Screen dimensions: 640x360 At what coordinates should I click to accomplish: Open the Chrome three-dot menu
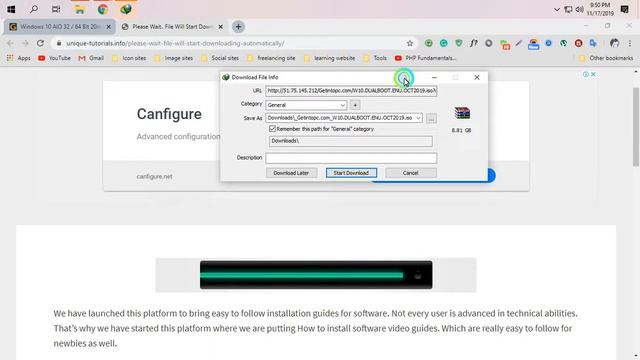[630, 43]
